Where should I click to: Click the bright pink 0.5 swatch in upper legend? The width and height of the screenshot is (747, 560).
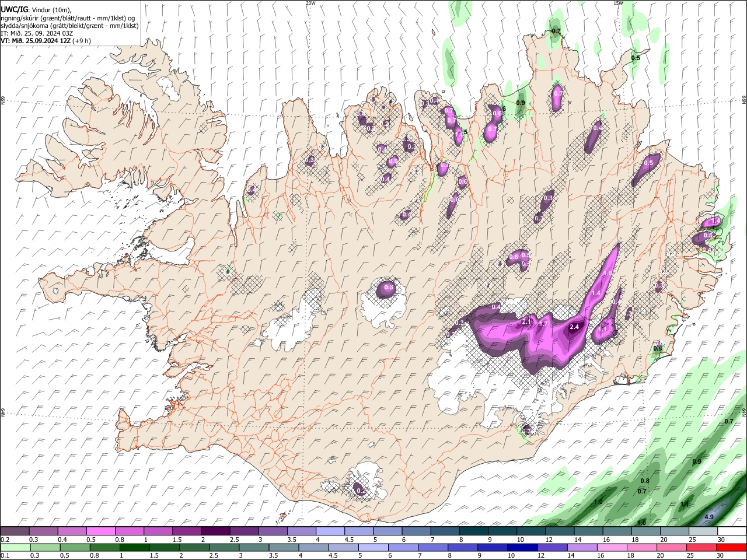[101, 531]
